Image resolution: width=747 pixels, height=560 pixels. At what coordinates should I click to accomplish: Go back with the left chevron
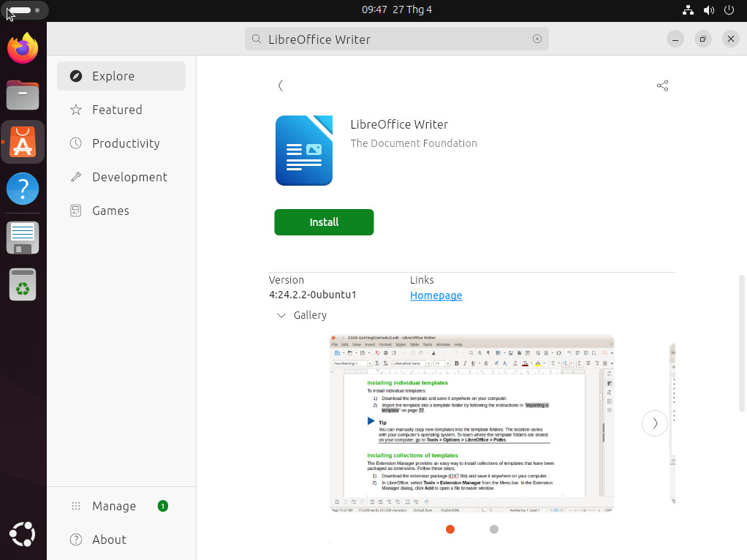coord(281,86)
